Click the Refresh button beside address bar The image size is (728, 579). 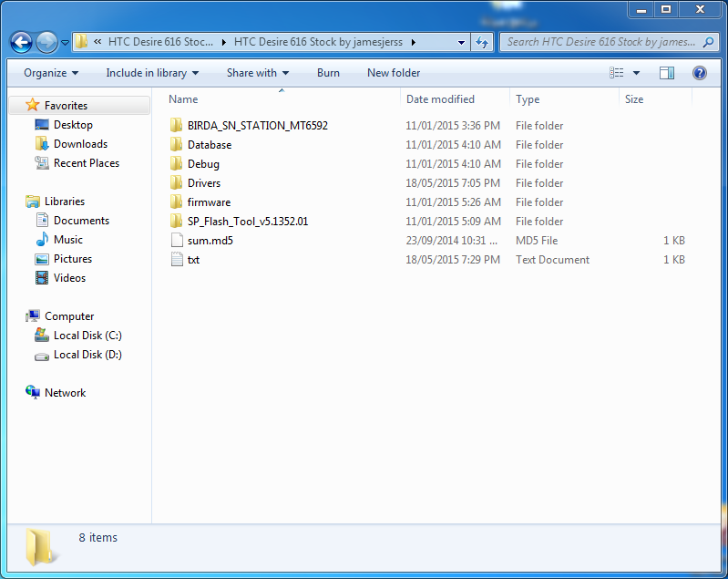point(482,42)
